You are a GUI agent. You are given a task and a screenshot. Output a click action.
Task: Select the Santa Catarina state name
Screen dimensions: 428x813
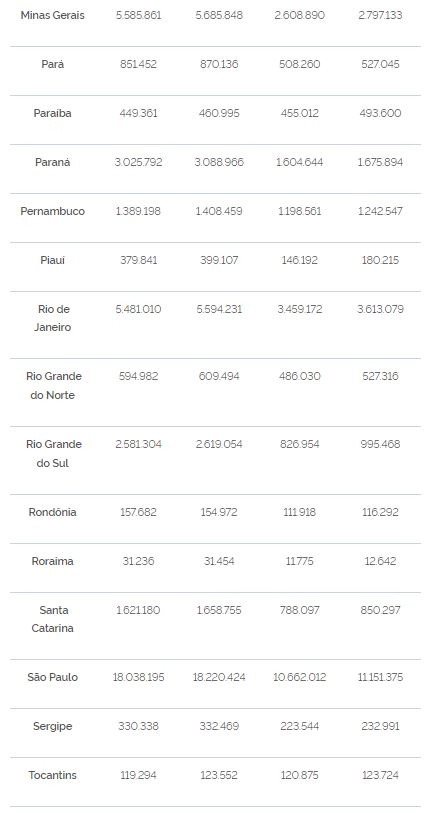[52, 619]
